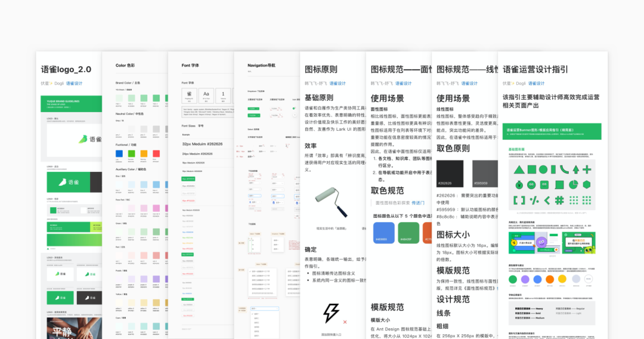Click the Color 色彩 page heading
This screenshot has height=339, width=644.
click(125, 65)
